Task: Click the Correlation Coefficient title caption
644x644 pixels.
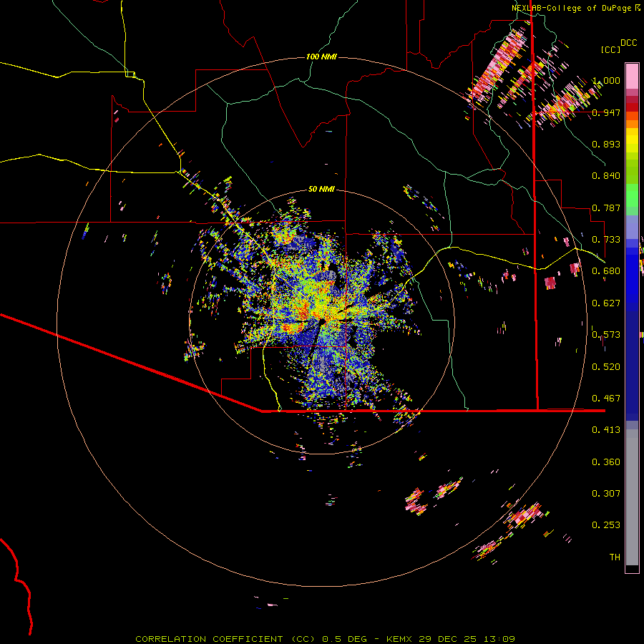Action: (x=326, y=639)
